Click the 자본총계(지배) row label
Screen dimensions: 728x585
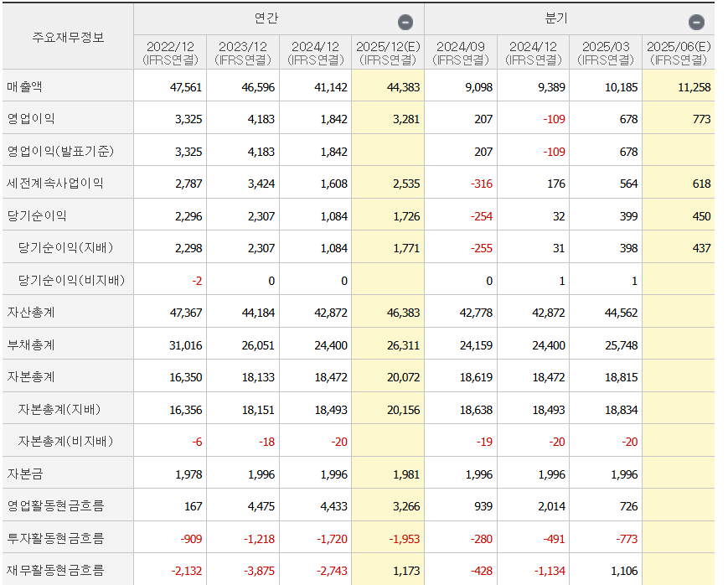coord(59,409)
